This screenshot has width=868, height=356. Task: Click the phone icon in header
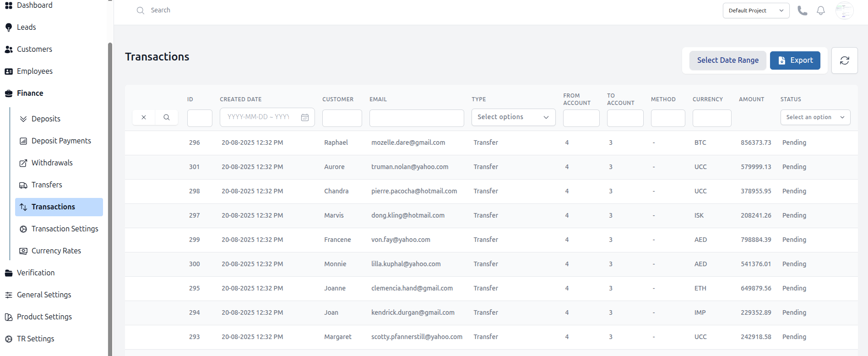pos(803,11)
